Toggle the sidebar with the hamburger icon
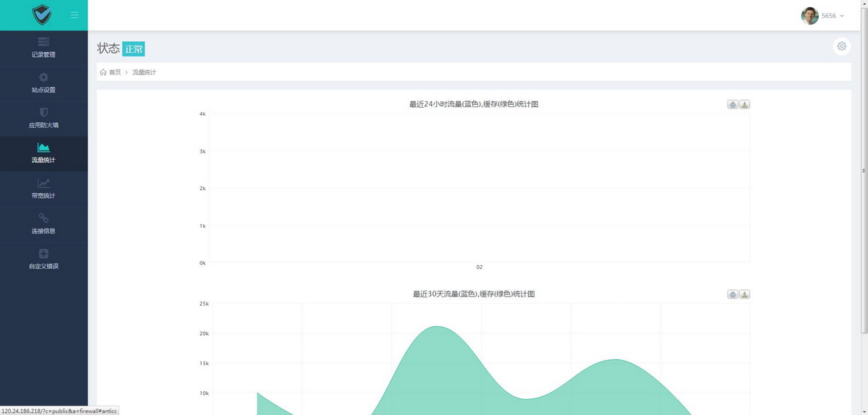 (x=75, y=15)
